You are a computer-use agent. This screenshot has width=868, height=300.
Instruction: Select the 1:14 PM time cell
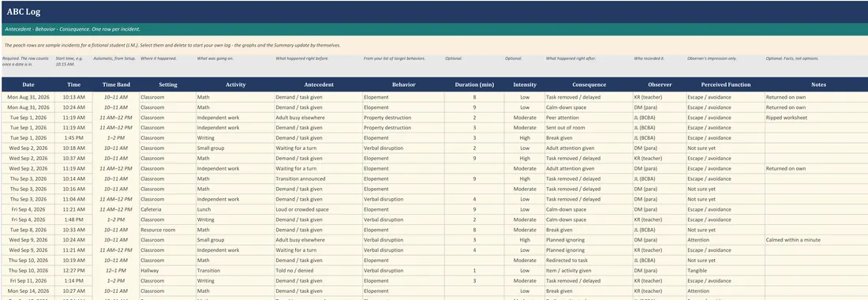[x=73, y=280]
